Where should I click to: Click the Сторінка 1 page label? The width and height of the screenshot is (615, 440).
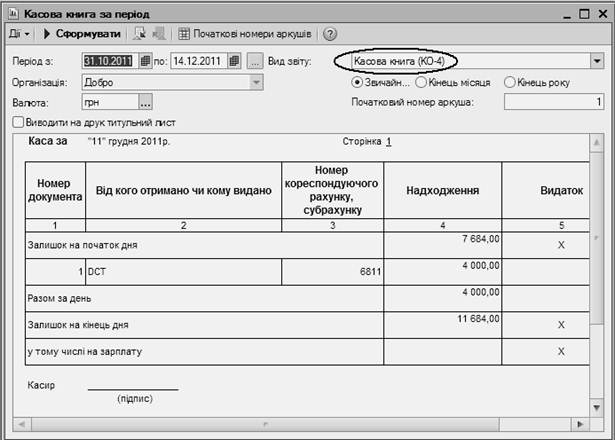tap(367, 142)
